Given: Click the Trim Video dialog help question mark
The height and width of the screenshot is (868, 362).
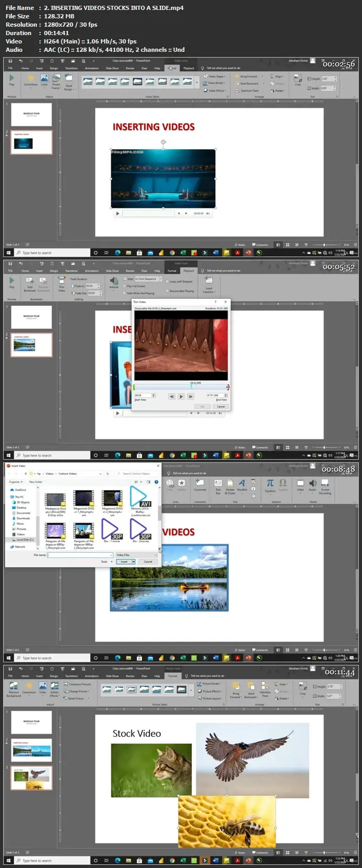Looking at the screenshot, I should tap(216, 302).
